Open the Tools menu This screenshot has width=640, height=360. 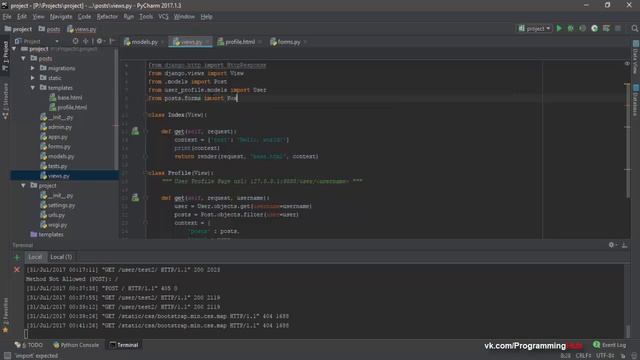pyautogui.click(x=146, y=17)
